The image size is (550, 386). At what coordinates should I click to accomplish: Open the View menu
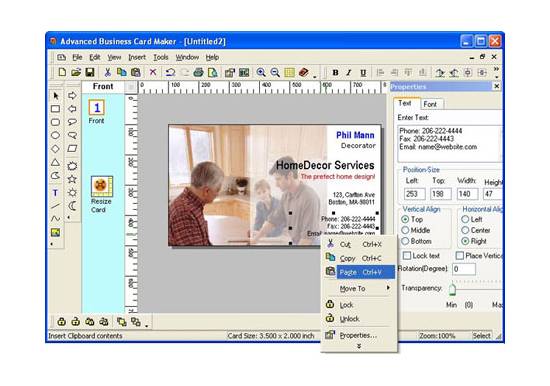(114, 57)
